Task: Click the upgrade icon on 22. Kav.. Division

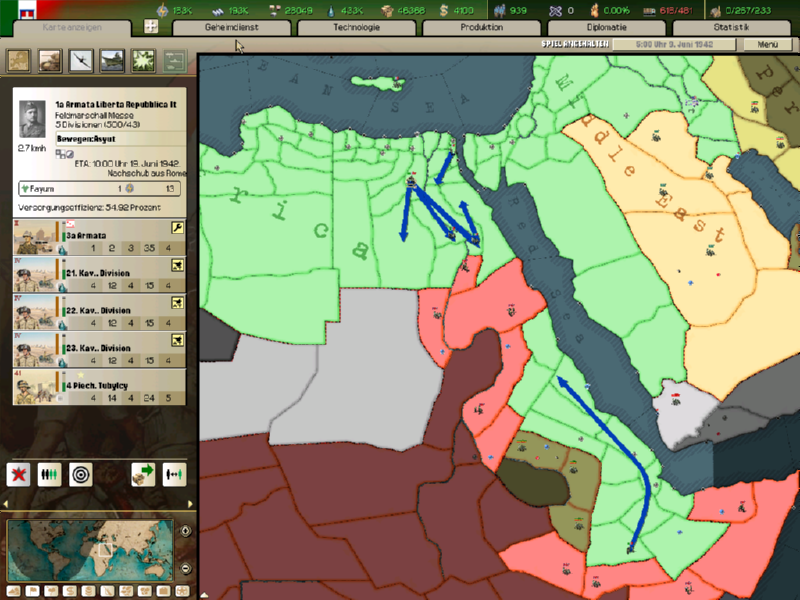Action: pyautogui.click(x=177, y=303)
